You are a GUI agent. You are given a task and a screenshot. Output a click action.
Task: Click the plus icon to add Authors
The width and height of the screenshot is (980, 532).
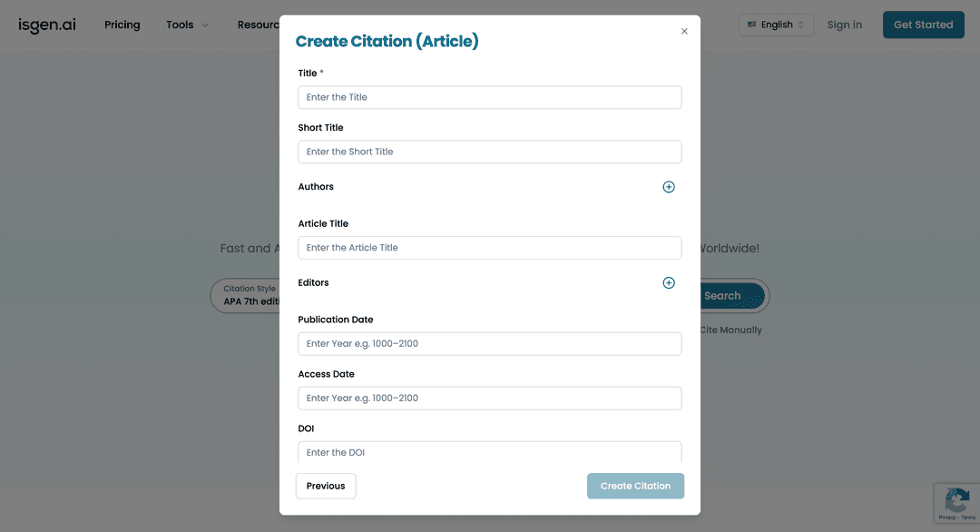click(669, 186)
